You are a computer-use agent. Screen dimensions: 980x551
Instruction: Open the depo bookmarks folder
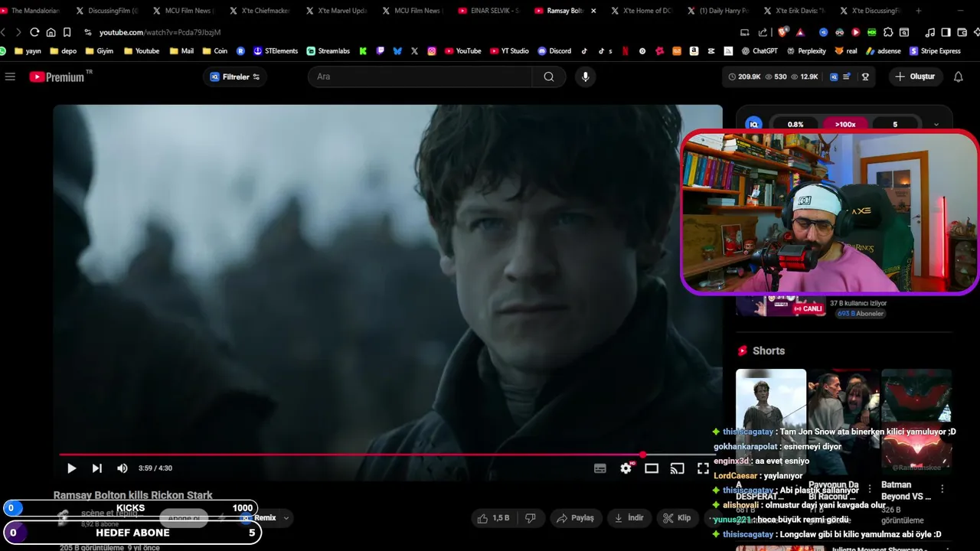point(63,51)
